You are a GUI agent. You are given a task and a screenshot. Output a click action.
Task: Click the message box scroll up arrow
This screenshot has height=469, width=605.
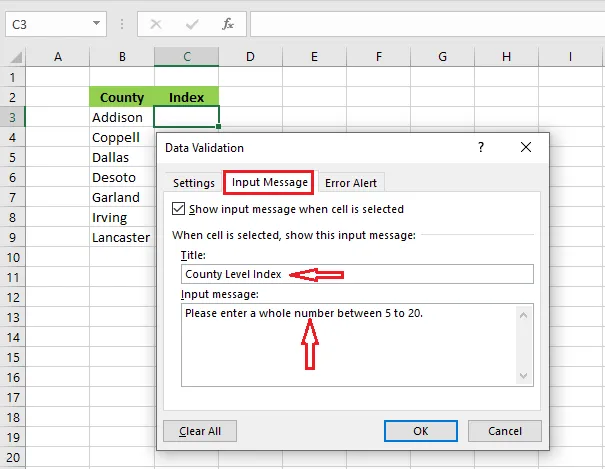pyautogui.click(x=524, y=315)
